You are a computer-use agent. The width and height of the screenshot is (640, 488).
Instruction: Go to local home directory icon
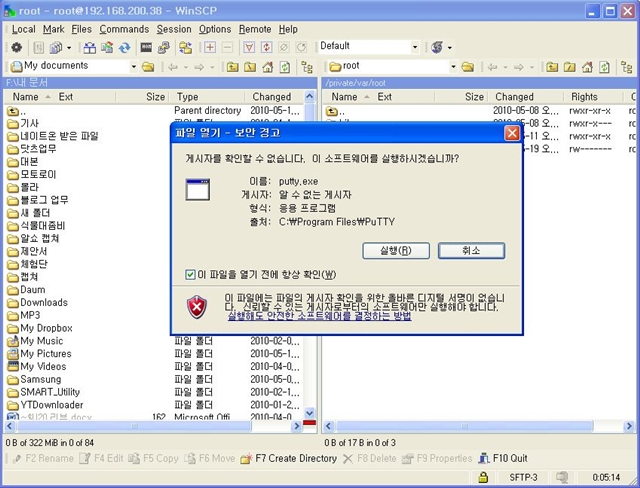tap(267, 67)
